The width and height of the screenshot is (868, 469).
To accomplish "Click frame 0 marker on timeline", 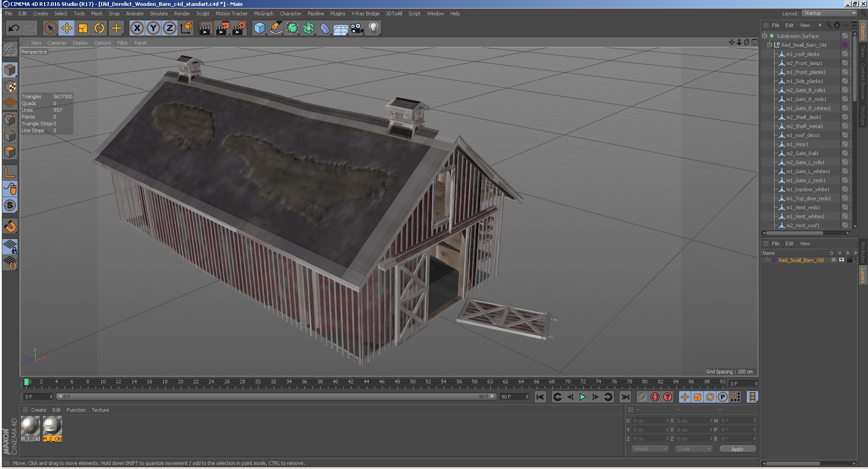I will pyautogui.click(x=27, y=382).
